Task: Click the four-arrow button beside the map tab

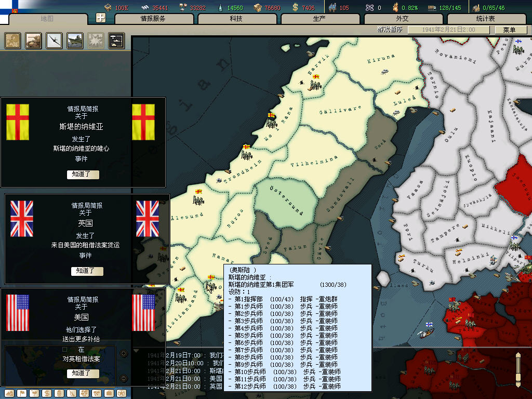Action: (x=101, y=18)
